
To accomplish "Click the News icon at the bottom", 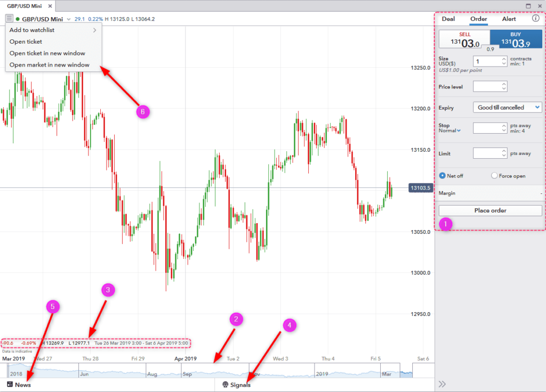I will [x=10, y=385].
